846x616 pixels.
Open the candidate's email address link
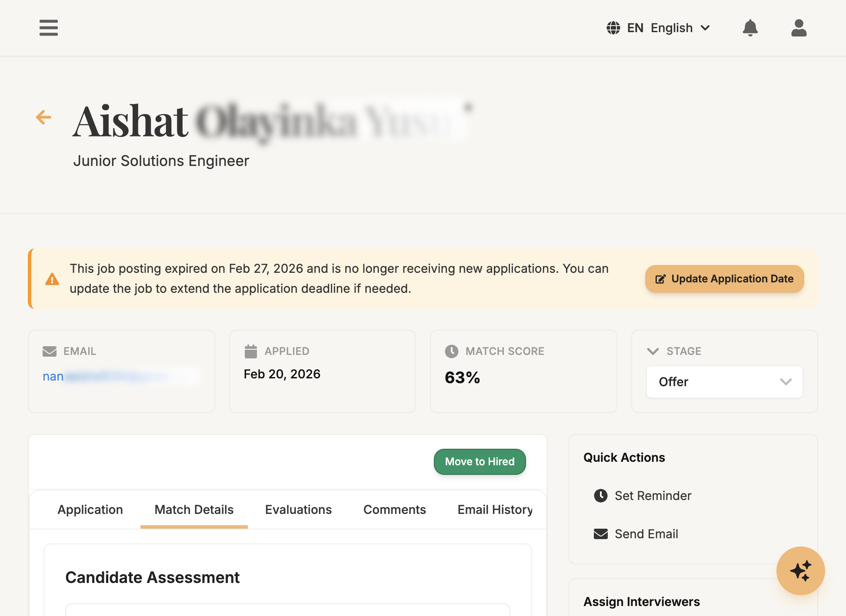click(x=121, y=376)
